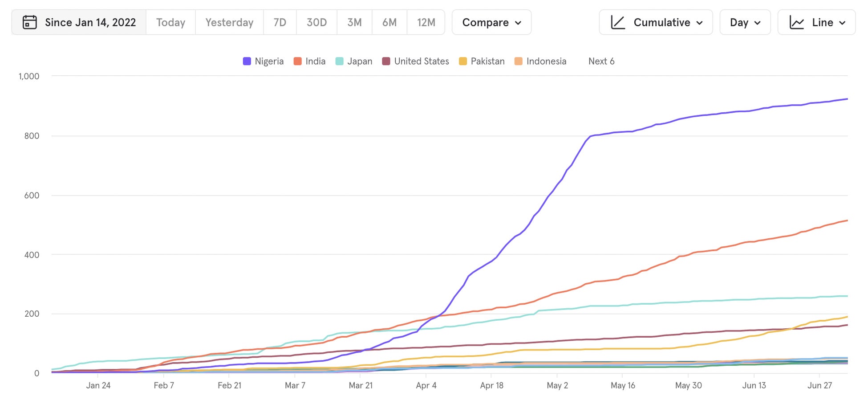The width and height of the screenshot is (868, 400).
Task: Open the Since Jan 14, 2022 date picker
Action: [90, 22]
